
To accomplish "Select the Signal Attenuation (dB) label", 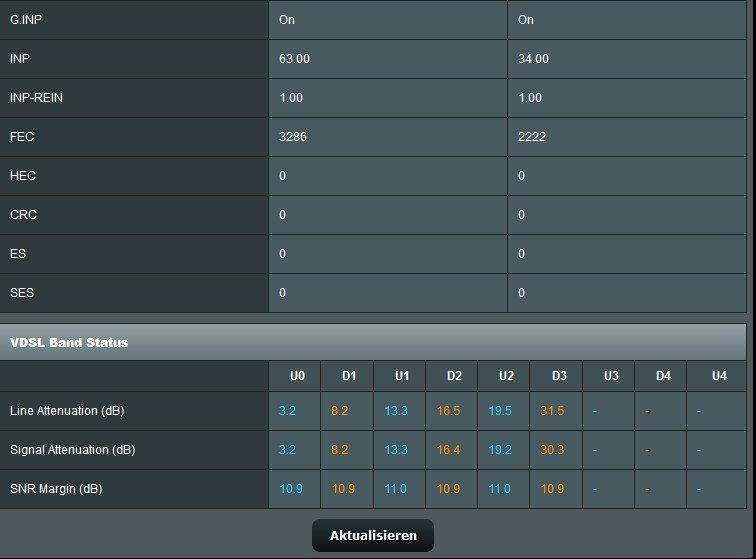I will pos(73,450).
